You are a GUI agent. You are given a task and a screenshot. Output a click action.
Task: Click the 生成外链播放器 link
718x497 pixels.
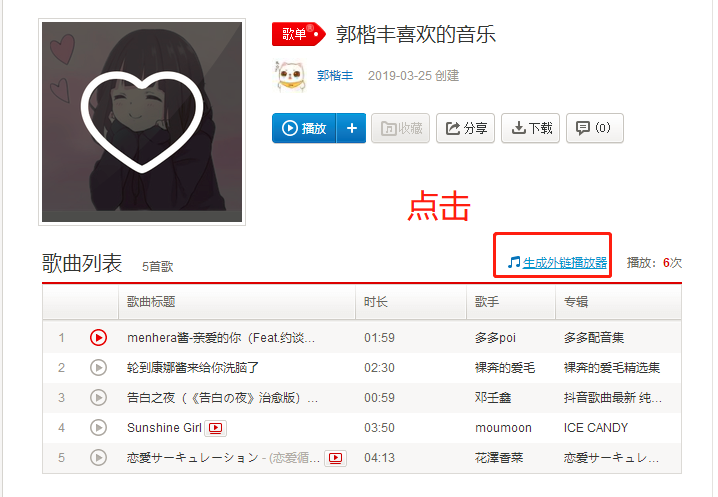[x=564, y=262]
